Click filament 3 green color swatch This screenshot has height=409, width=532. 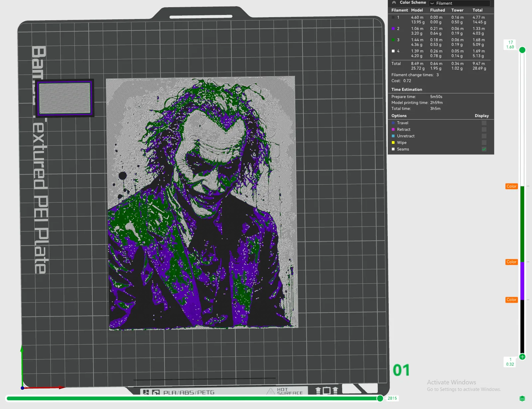click(x=393, y=40)
